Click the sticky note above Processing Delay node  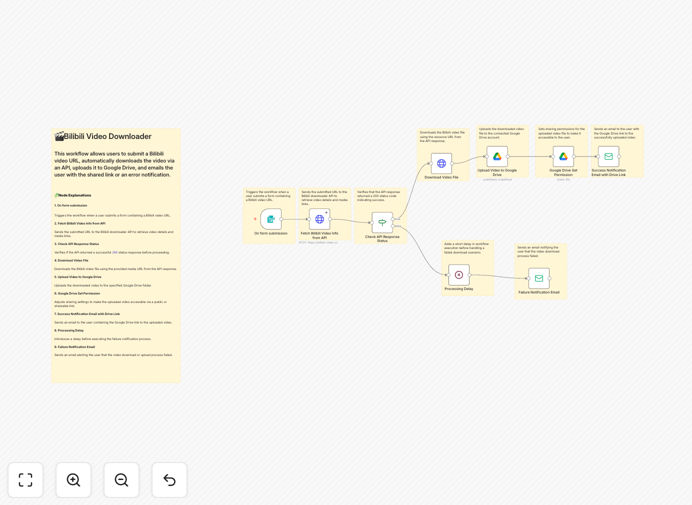tap(468, 268)
